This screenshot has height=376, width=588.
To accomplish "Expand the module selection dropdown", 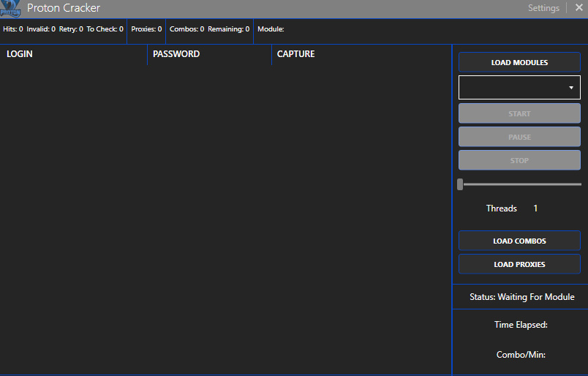I will pyautogui.click(x=519, y=88).
